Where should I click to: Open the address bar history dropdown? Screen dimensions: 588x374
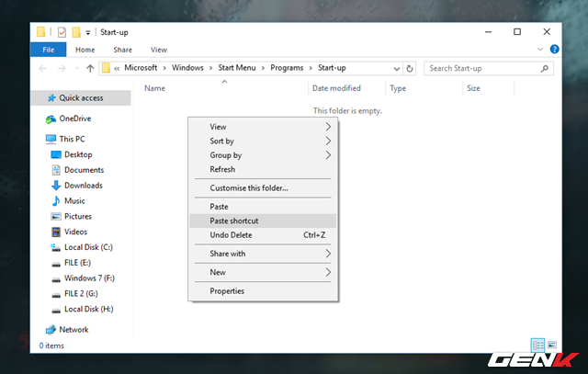pos(395,68)
